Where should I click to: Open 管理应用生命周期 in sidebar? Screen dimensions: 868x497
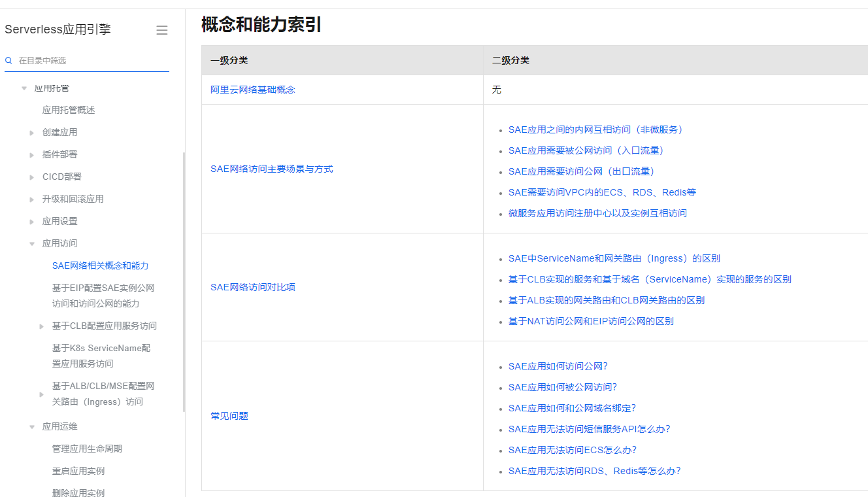[x=87, y=449]
